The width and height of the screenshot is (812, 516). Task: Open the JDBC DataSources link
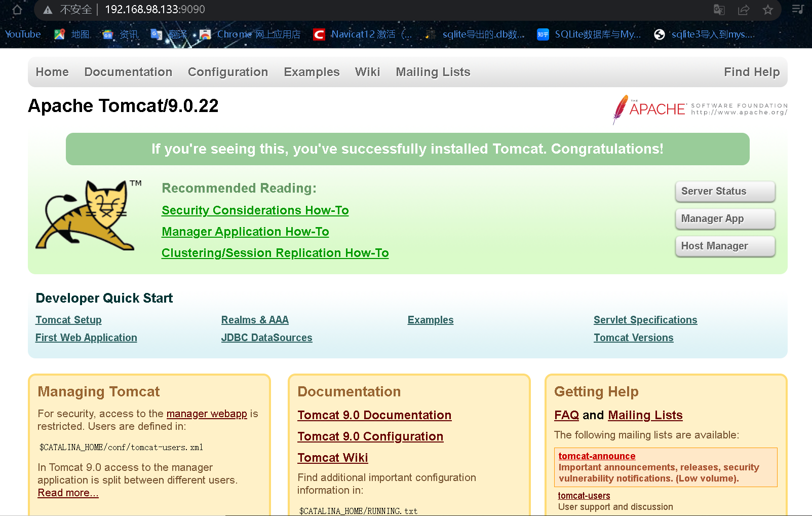(267, 338)
